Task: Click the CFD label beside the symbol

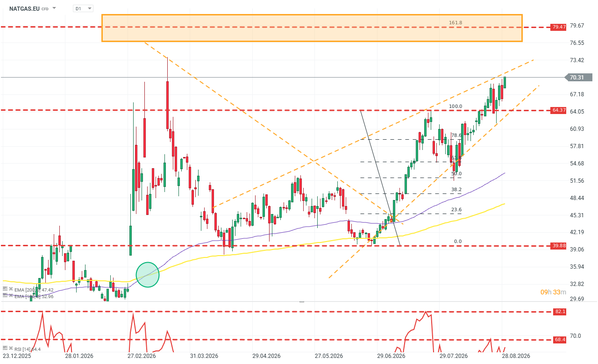Action: point(45,9)
